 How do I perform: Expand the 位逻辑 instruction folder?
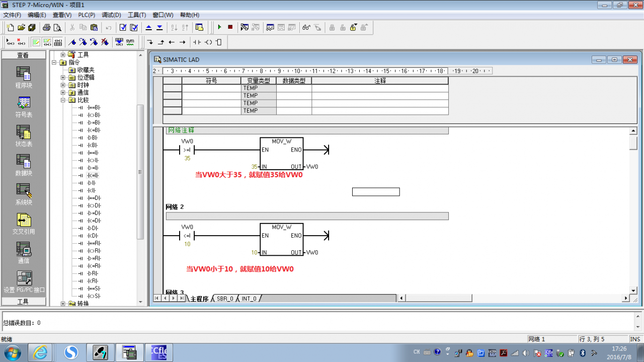[x=63, y=78]
